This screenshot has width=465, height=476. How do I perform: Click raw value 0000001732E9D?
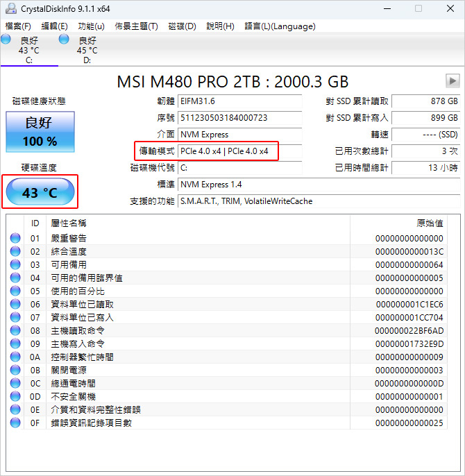click(409, 344)
